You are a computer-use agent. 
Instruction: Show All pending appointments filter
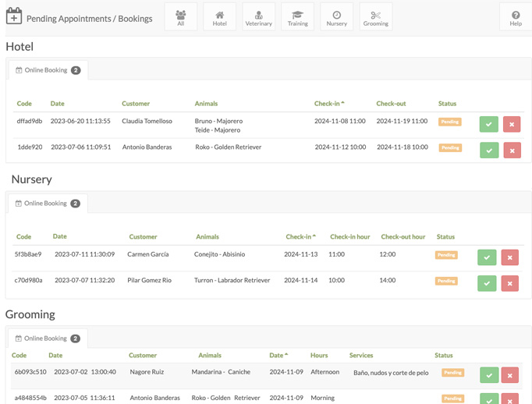180,17
